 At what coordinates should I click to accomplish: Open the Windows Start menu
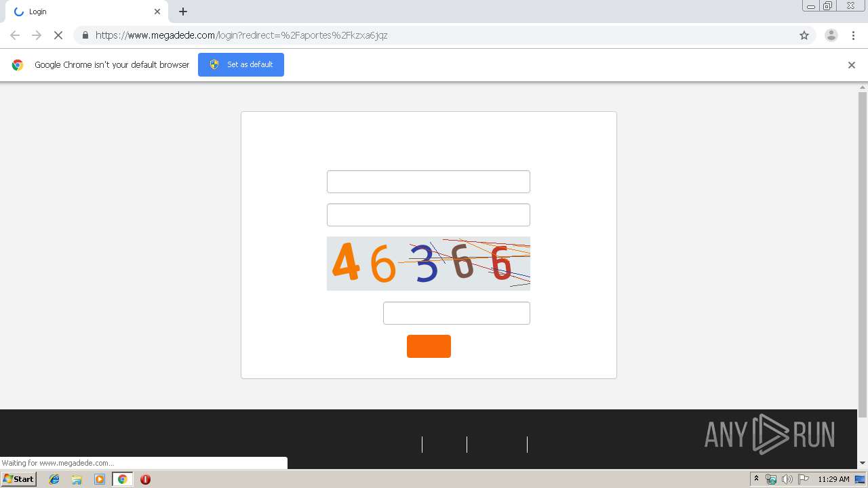18,479
